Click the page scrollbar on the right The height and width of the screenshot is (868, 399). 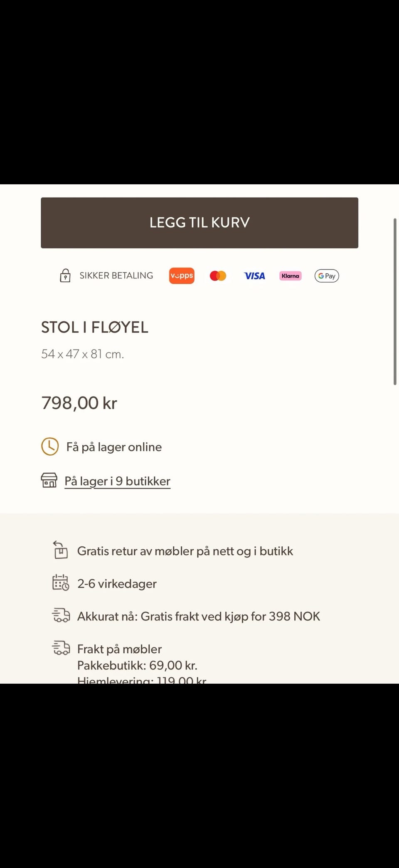(394, 301)
